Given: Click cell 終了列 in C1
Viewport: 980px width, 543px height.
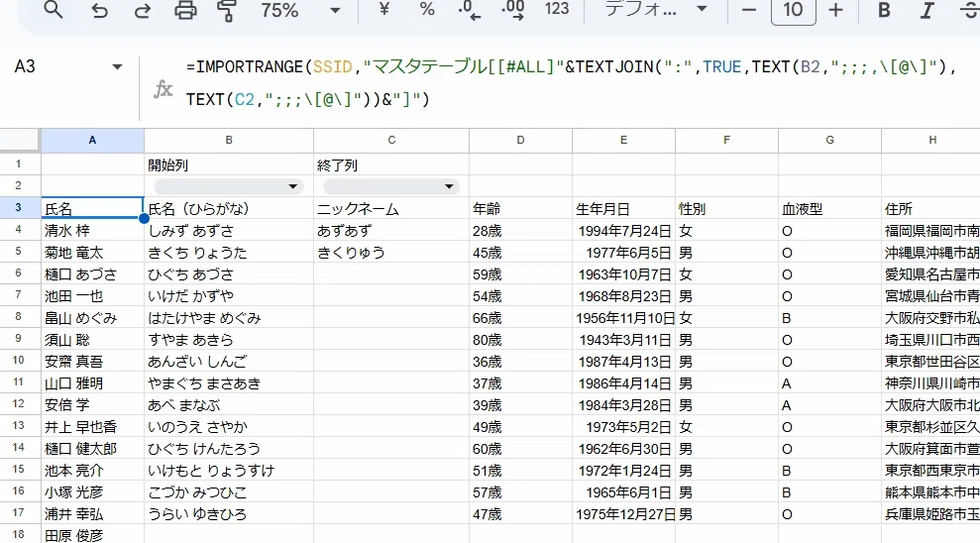Looking at the screenshot, I should 391,164.
